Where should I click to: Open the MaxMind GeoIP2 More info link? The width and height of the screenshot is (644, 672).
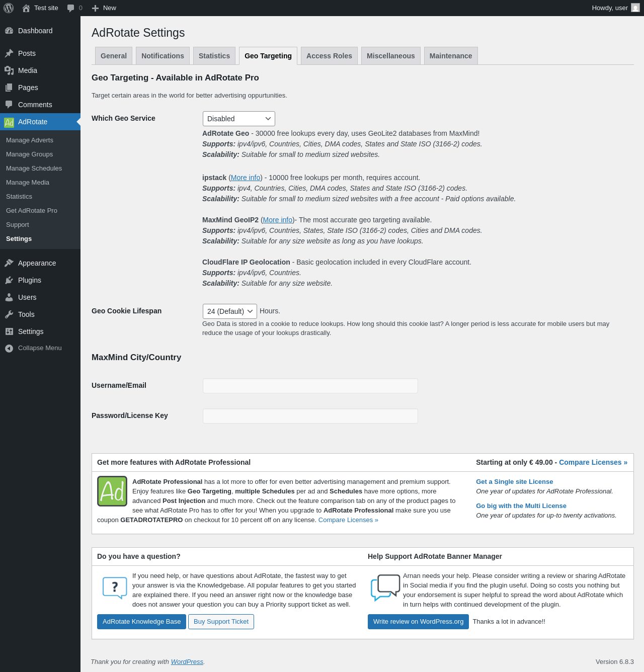click(278, 220)
